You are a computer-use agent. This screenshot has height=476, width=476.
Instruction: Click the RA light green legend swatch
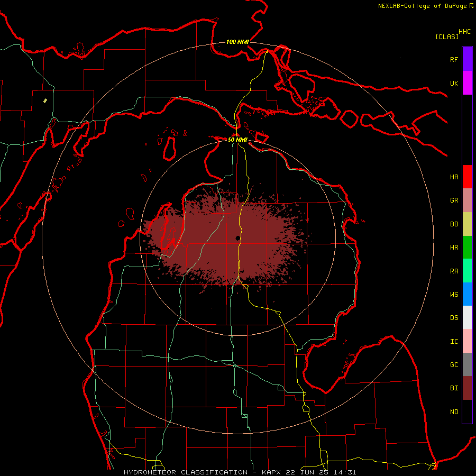(467, 271)
